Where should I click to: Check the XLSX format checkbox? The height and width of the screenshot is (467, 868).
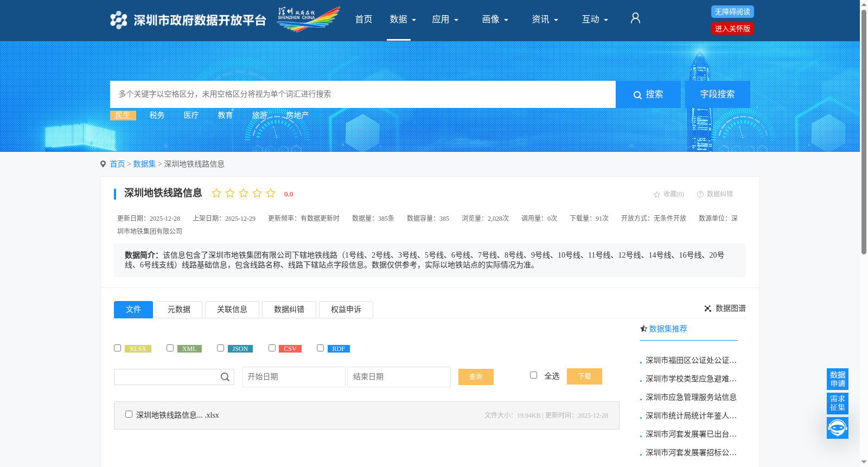pyautogui.click(x=117, y=348)
